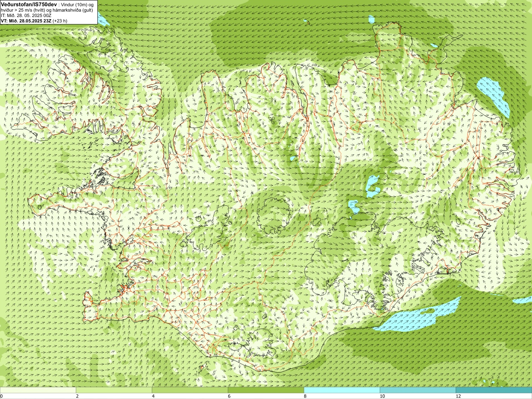
Task: Click the 'VT: Mið. 28.05.2025 23Z (+23 h)' line
Action: pyautogui.click(x=34, y=21)
